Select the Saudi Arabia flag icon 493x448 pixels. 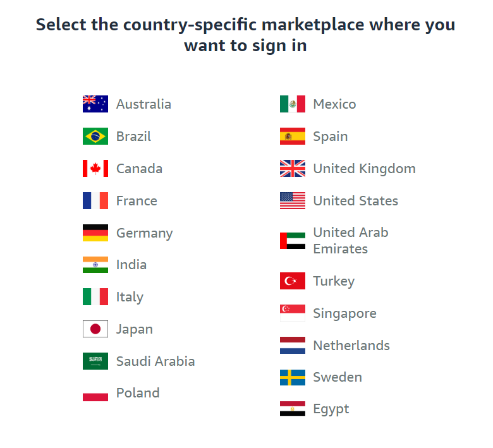(x=95, y=361)
